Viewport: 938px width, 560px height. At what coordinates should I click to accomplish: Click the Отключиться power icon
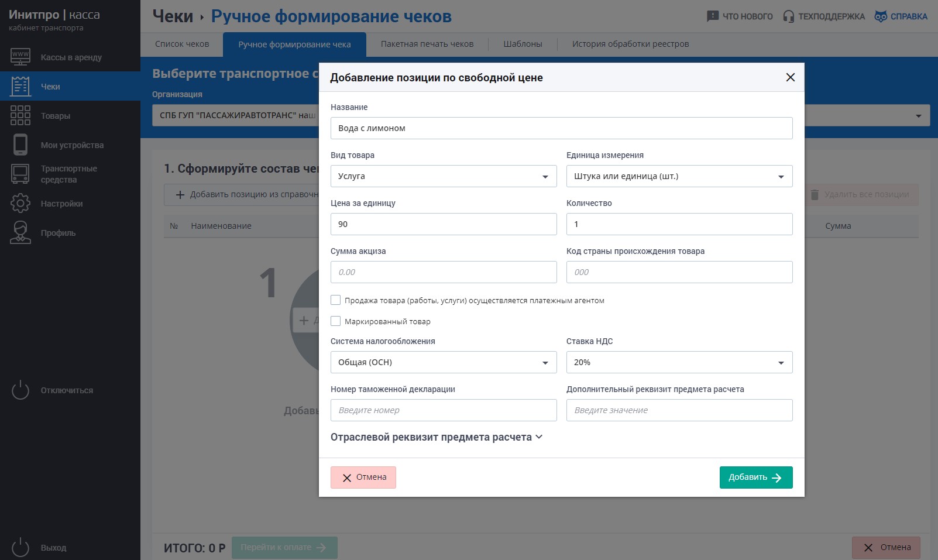tap(20, 390)
